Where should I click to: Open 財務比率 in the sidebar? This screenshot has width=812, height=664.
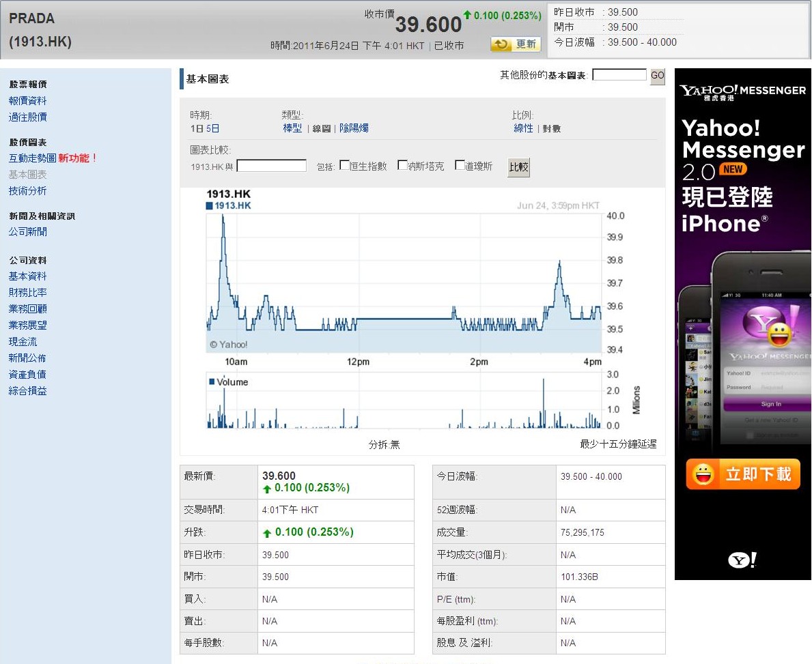click(27, 292)
